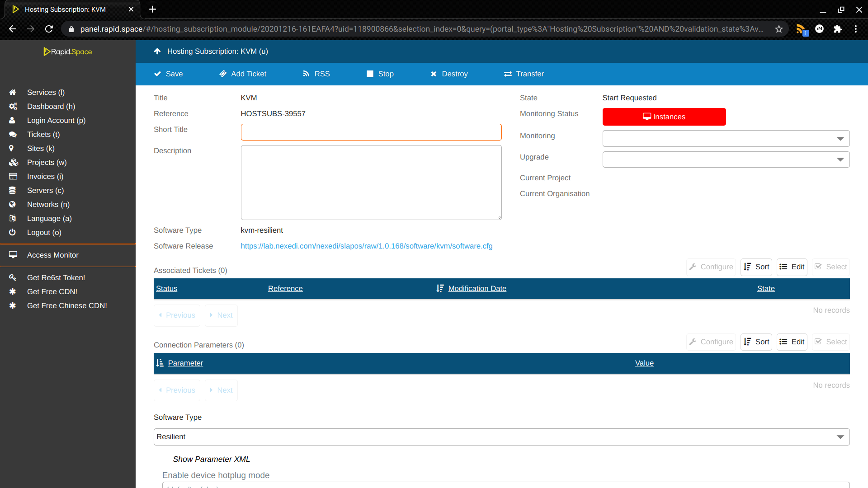Click Edit button for Connection Parameters
Image resolution: width=868 pixels, height=488 pixels.
[792, 342]
